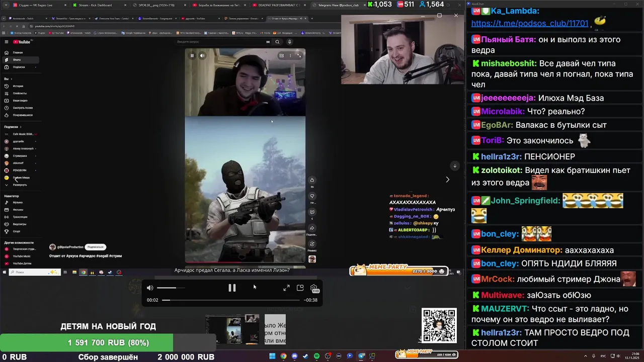Open Музыка in Навигатор section

20,202
